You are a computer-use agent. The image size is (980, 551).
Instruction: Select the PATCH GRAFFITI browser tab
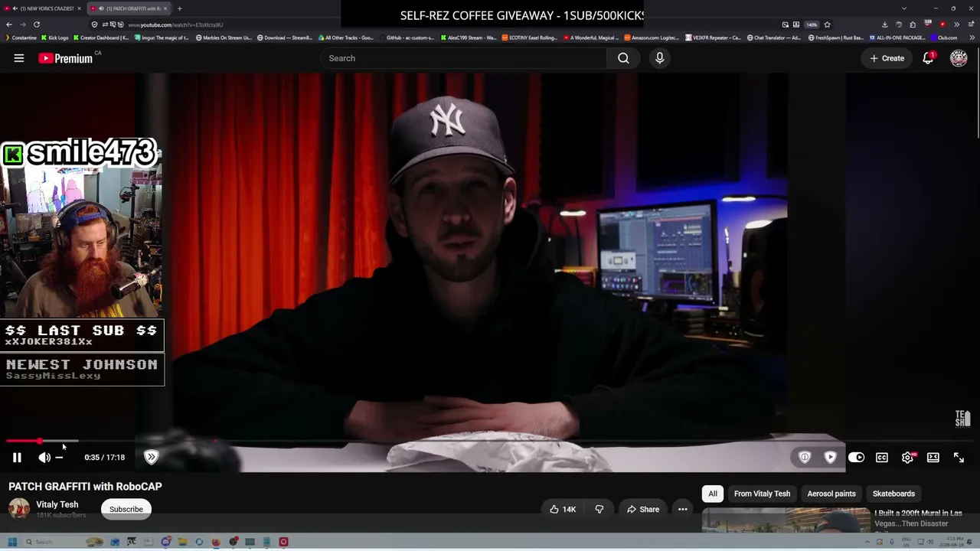tap(129, 8)
